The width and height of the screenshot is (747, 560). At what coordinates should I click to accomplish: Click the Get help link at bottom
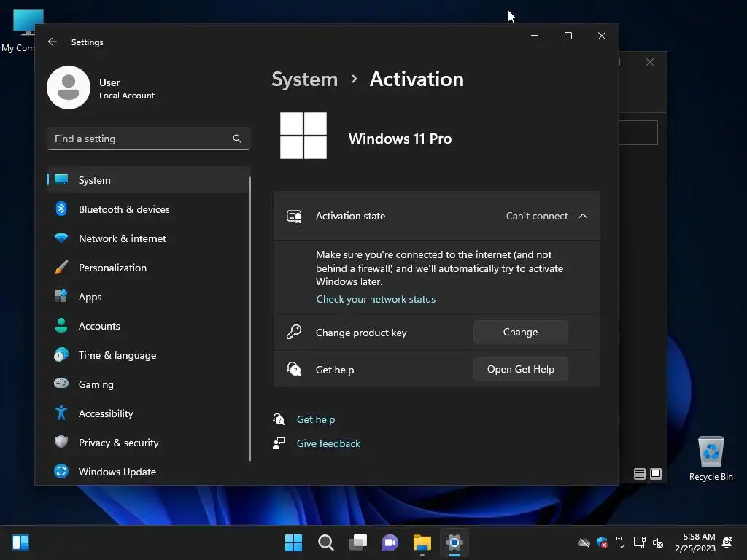tap(315, 419)
